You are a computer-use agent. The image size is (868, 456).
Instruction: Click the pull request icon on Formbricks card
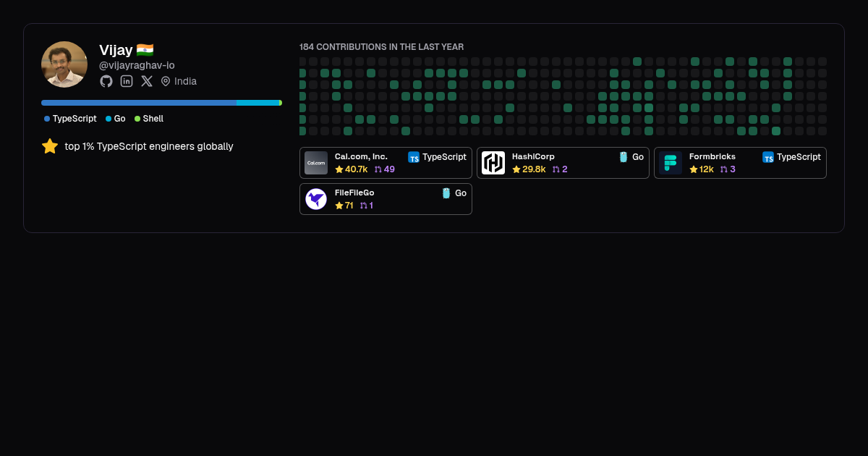(x=724, y=169)
